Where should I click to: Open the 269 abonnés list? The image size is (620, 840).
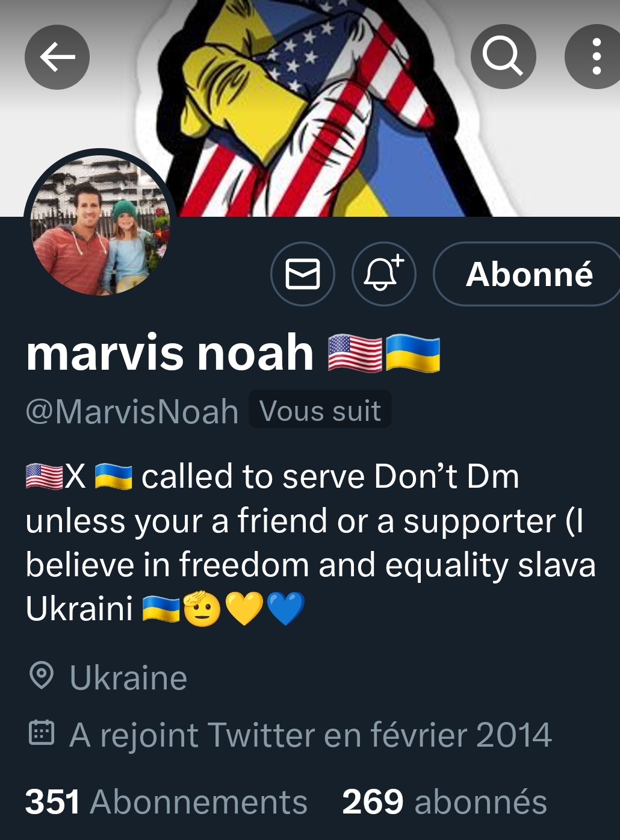tap(444, 802)
